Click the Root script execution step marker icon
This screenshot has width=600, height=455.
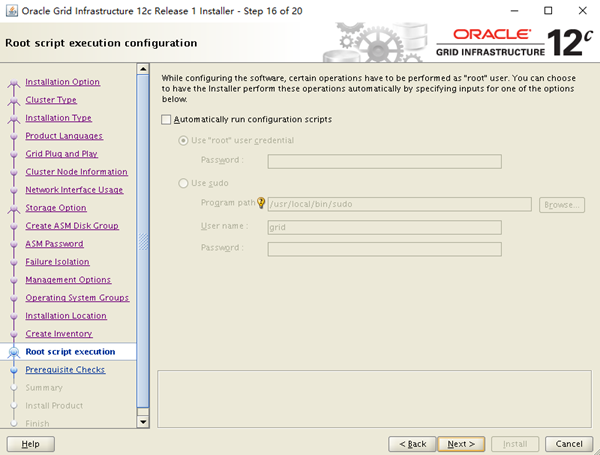click(x=14, y=352)
